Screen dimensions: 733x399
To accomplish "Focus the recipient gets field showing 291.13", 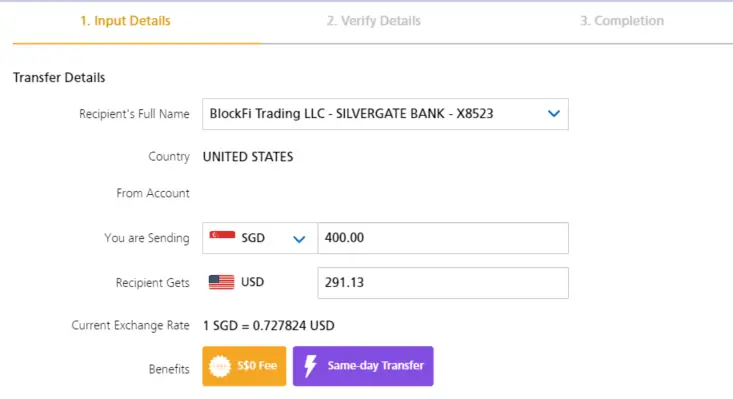I will point(443,283).
